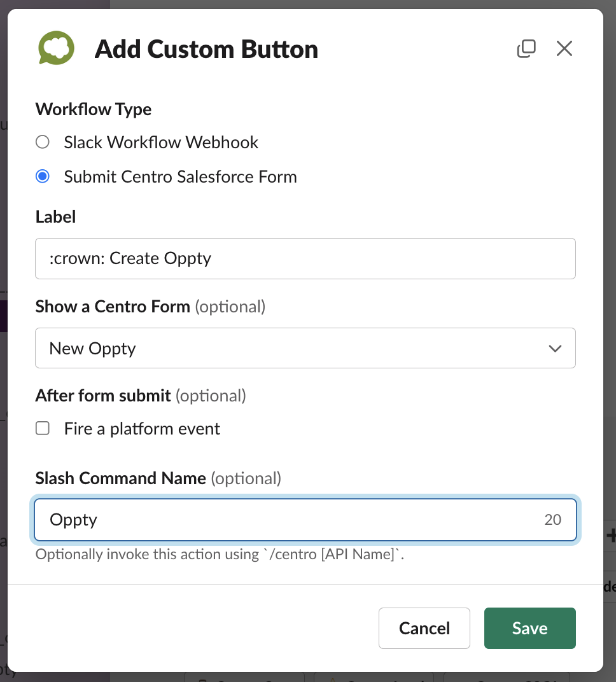Click the 'Optionally invoke this action' hint text
616x682 pixels.
tap(220, 554)
